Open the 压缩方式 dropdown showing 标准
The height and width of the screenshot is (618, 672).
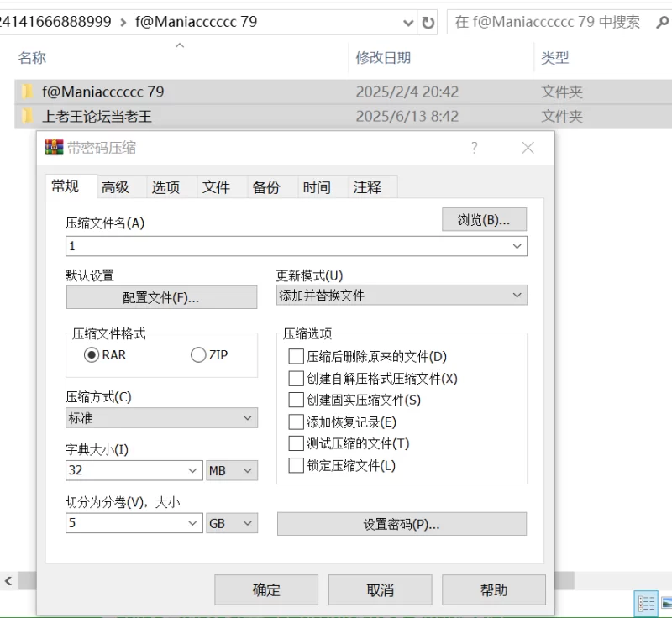[161, 417]
